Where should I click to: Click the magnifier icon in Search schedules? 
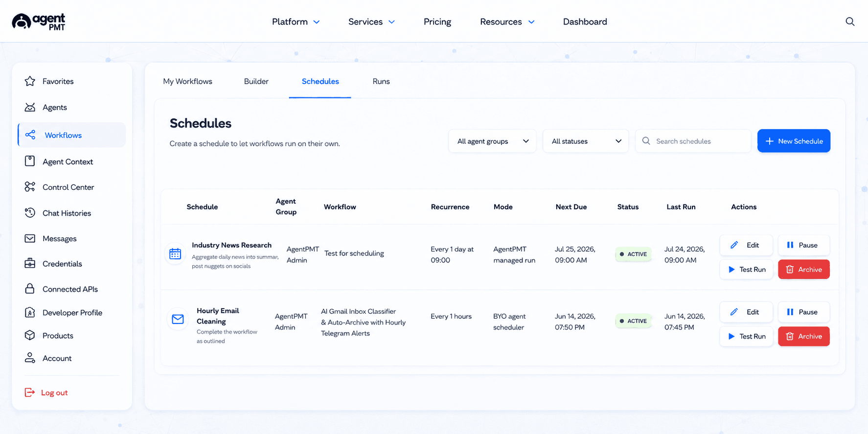(x=646, y=141)
